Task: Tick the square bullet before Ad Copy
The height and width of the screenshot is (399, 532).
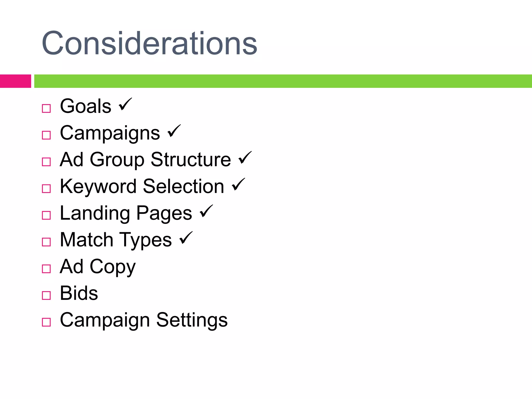Action: pos(46,269)
